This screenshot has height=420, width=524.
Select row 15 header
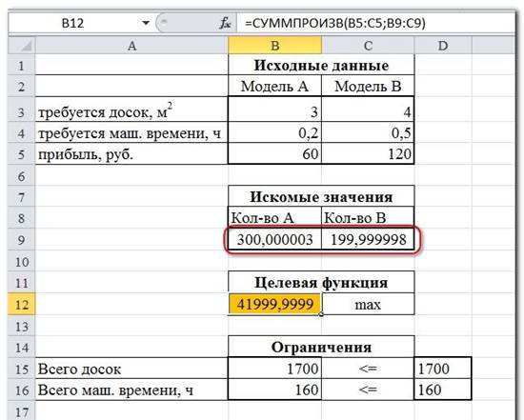22,369
